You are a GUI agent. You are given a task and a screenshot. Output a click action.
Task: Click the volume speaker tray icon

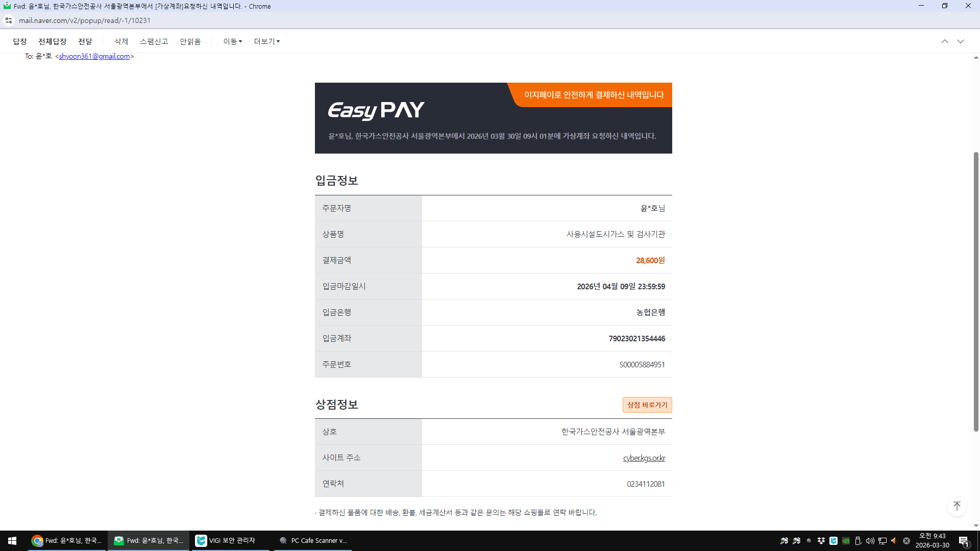point(870,541)
